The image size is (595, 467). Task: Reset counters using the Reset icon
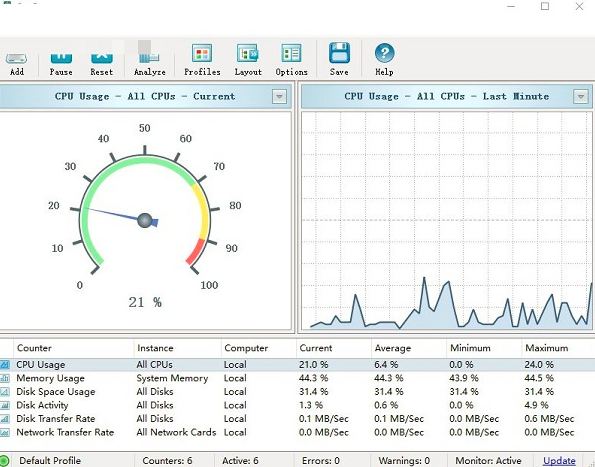[x=102, y=58]
